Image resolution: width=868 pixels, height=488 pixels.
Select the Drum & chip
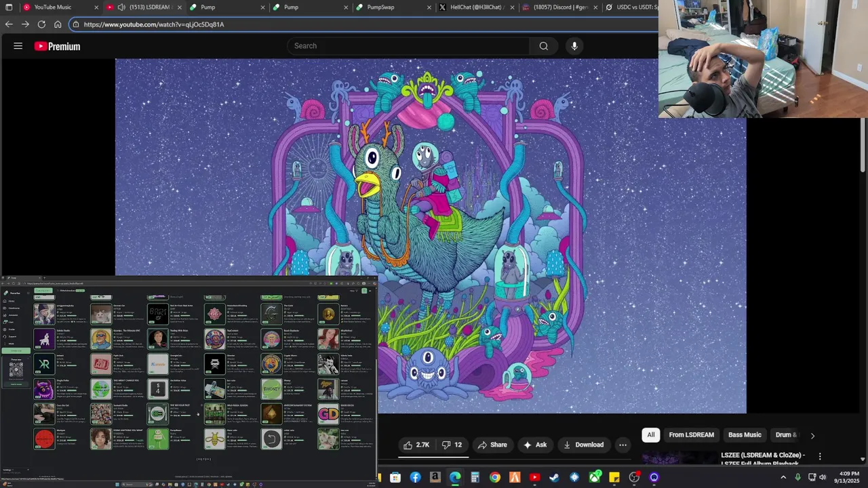786,435
